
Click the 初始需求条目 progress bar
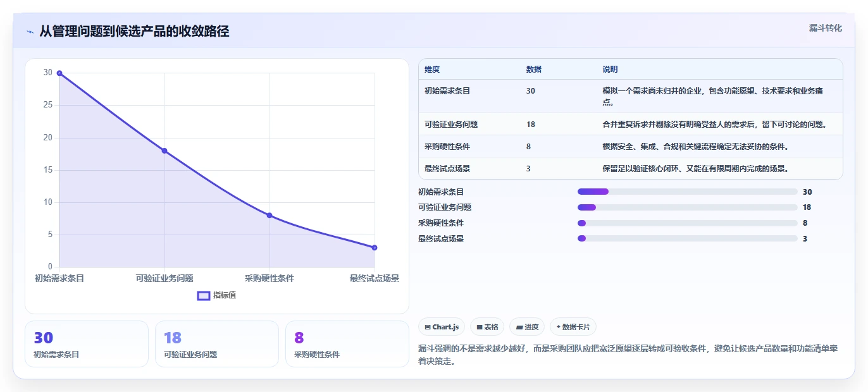point(688,192)
